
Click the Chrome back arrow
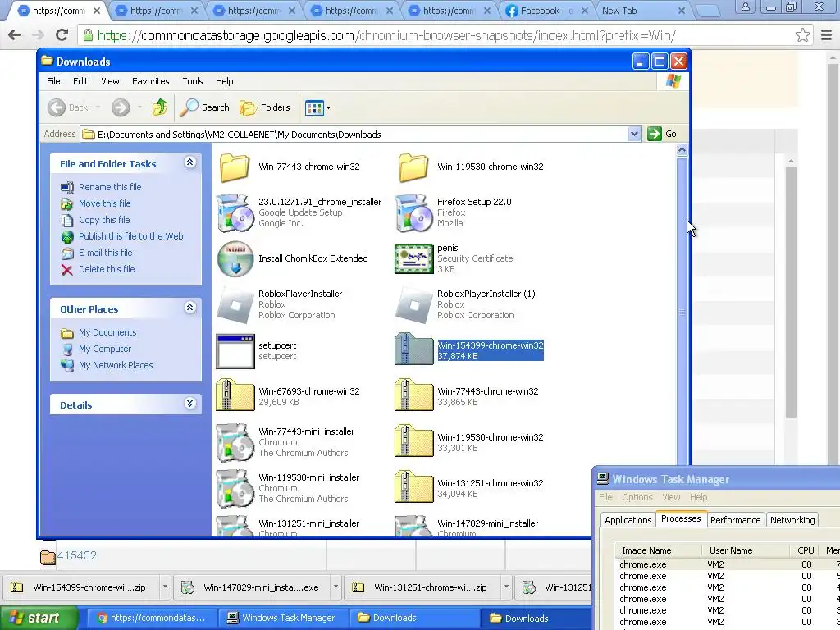point(15,35)
